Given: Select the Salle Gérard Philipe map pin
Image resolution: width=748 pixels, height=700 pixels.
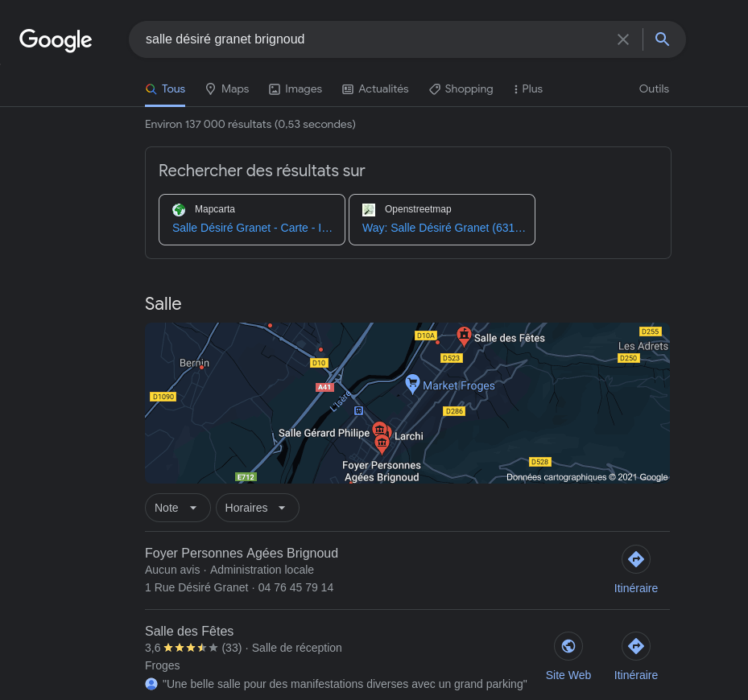Looking at the screenshot, I should pyautogui.click(x=380, y=429).
